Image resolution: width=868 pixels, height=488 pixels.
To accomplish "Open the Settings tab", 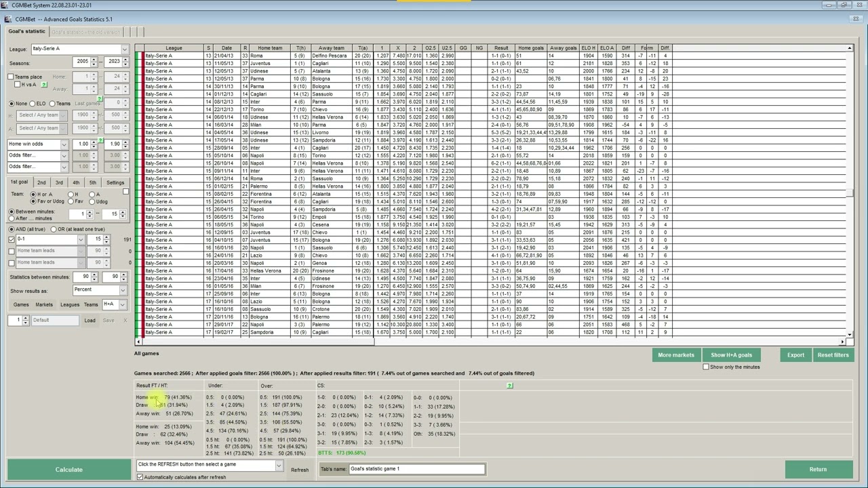I will [115, 182].
